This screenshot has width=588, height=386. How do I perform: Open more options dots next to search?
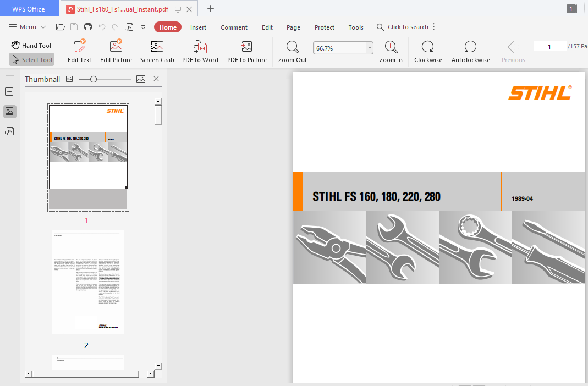[x=434, y=27]
